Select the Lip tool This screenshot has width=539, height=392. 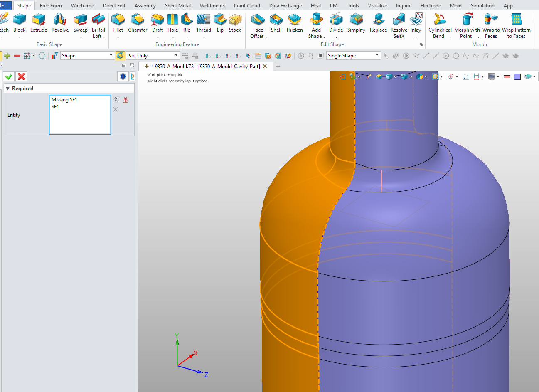click(x=220, y=23)
